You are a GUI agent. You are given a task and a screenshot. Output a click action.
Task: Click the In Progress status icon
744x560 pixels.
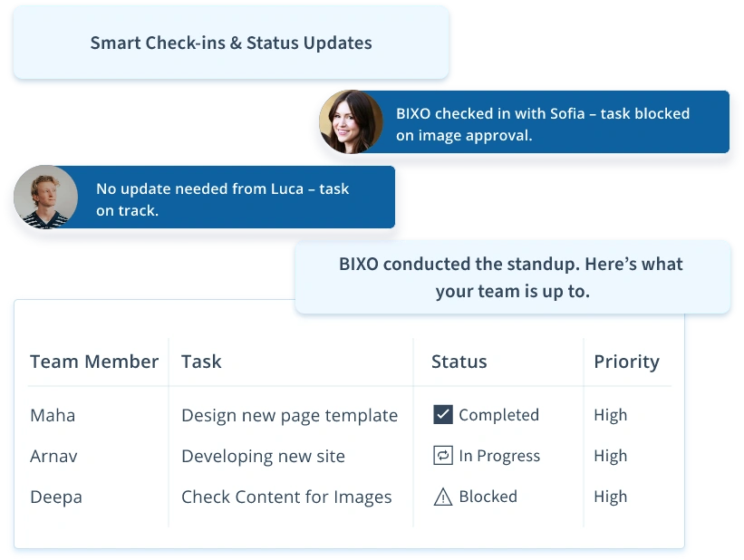click(443, 456)
